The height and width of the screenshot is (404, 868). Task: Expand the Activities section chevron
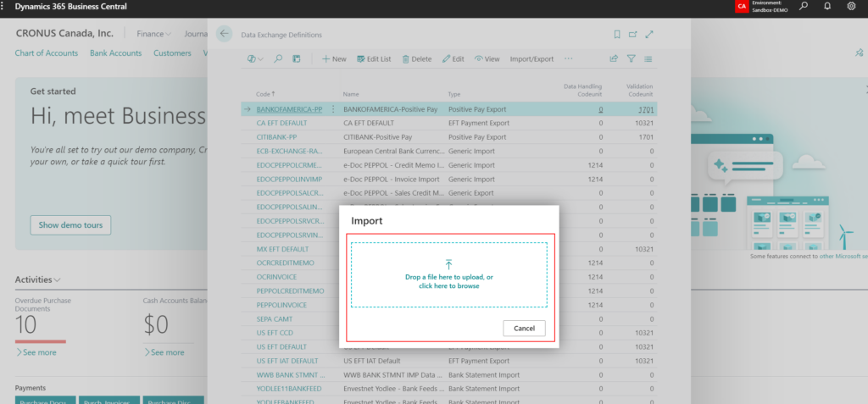click(58, 280)
